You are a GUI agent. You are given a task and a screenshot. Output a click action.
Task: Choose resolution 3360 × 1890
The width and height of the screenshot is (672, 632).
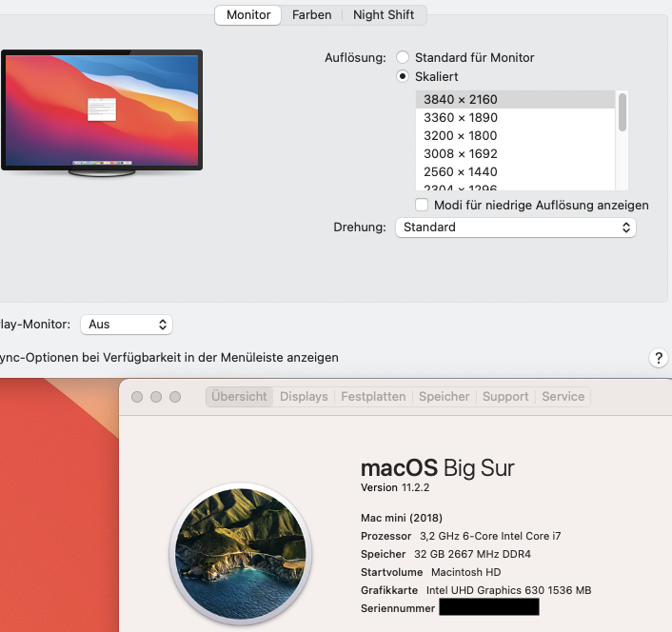pos(515,117)
